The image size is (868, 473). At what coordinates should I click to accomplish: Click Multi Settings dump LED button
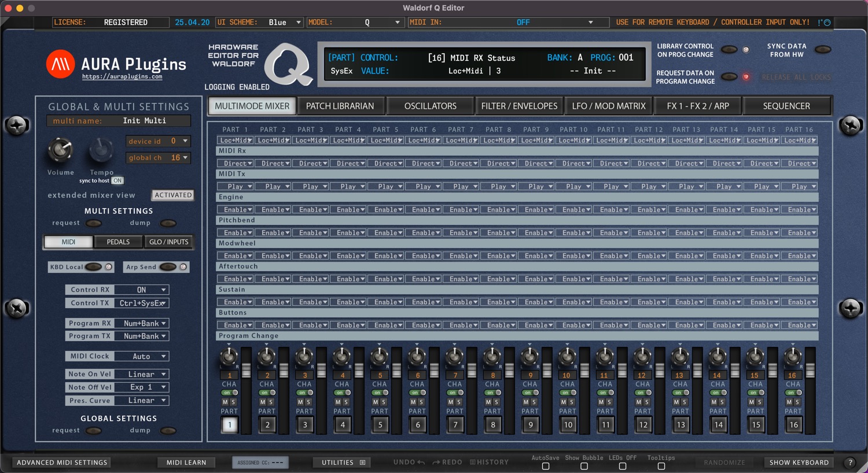(x=168, y=223)
